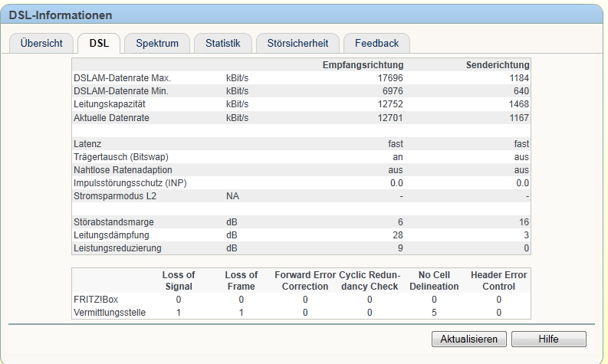The image size is (608, 364).
Task: Click the Trägertausch (Bitswap) label
Action: (x=121, y=157)
